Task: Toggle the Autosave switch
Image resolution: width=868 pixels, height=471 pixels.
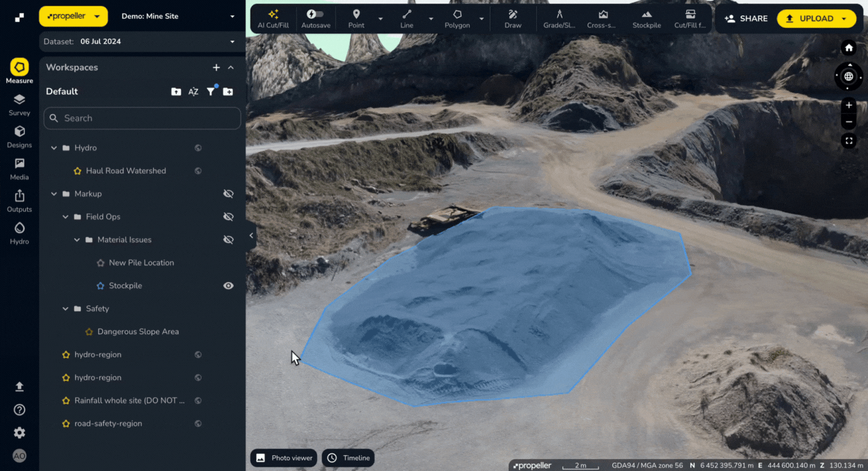Action: tap(315, 14)
